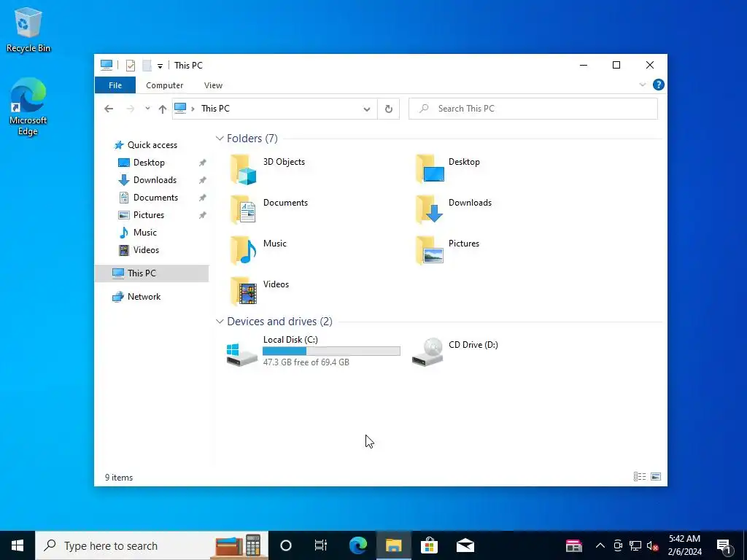This screenshot has width=747, height=560.
Task: Select Network in the navigation pane
Action: (136, 297)
